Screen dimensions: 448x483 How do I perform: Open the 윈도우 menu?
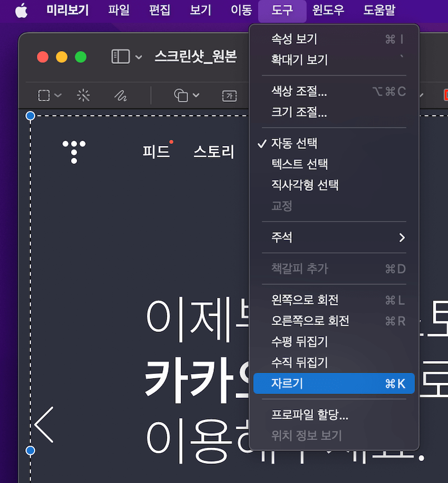click(328, 10)
